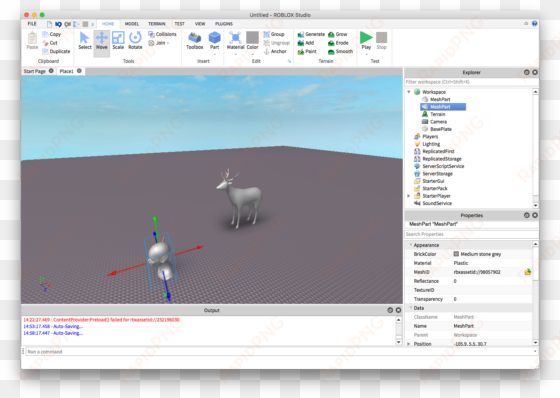The height and width of the screenshot is (398, 560).
Task: Open the Part dropdown arrow
Action: (x=215, y=54)
